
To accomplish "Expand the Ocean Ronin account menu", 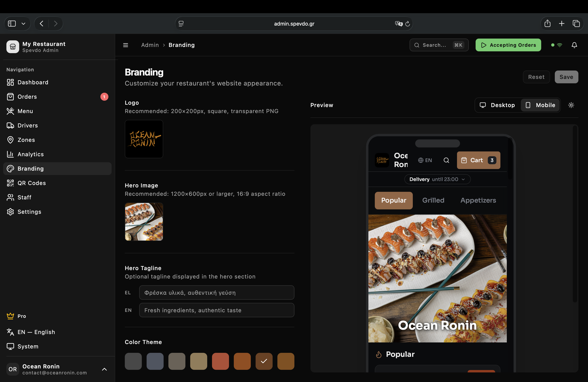I will 104,369.
